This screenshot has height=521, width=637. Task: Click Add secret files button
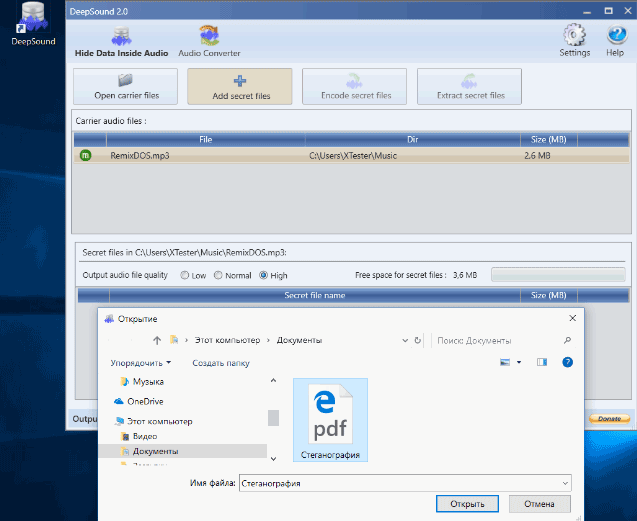pyautogui.click(x=240, y=86)
